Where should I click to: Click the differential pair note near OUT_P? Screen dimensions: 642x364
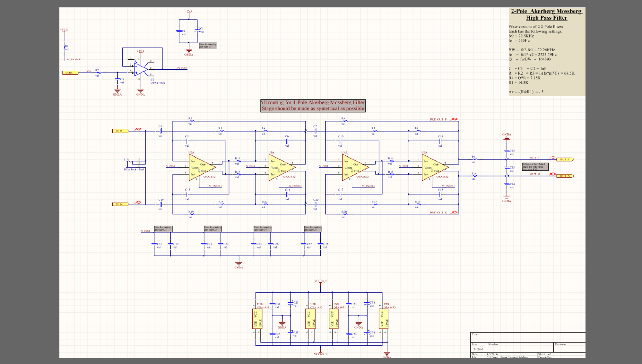(x=535, y=167)
